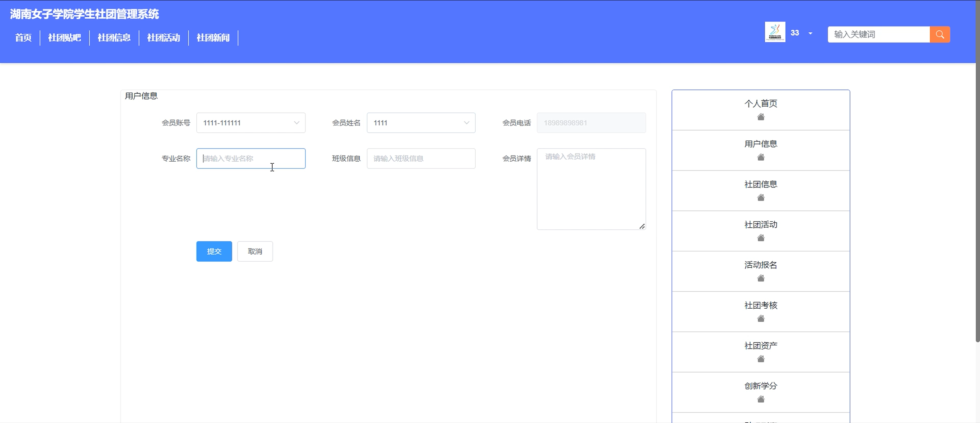Viewport: 980px width, 423px height.
Task: Open 首页 in the top navigation
Action: click(x=23, y=38)
